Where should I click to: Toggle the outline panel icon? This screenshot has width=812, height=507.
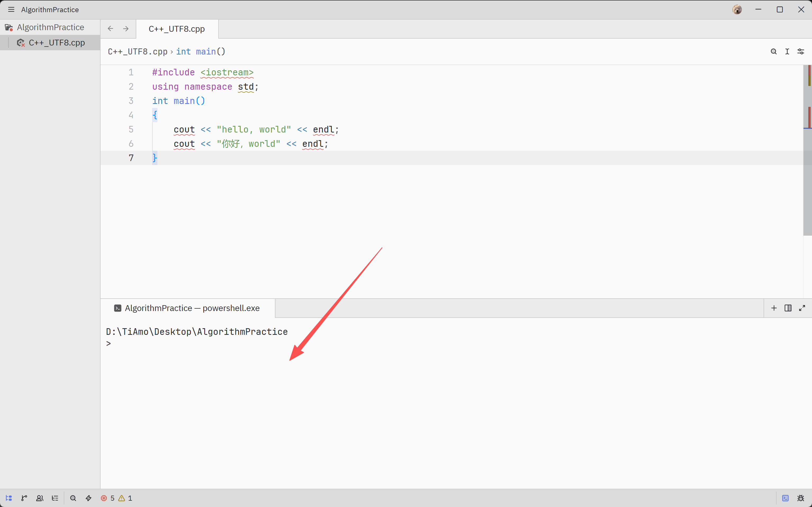pos(55,498)
